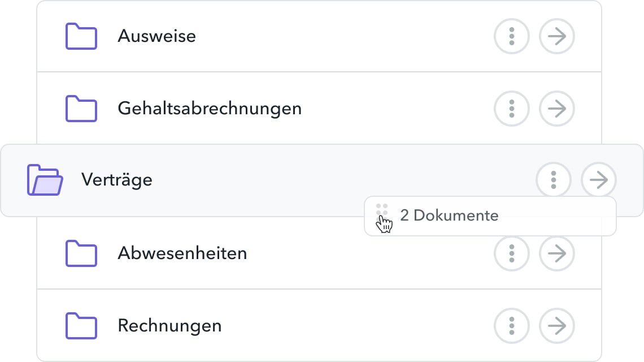Click the open Verträge folder icon

coord(45,180)
